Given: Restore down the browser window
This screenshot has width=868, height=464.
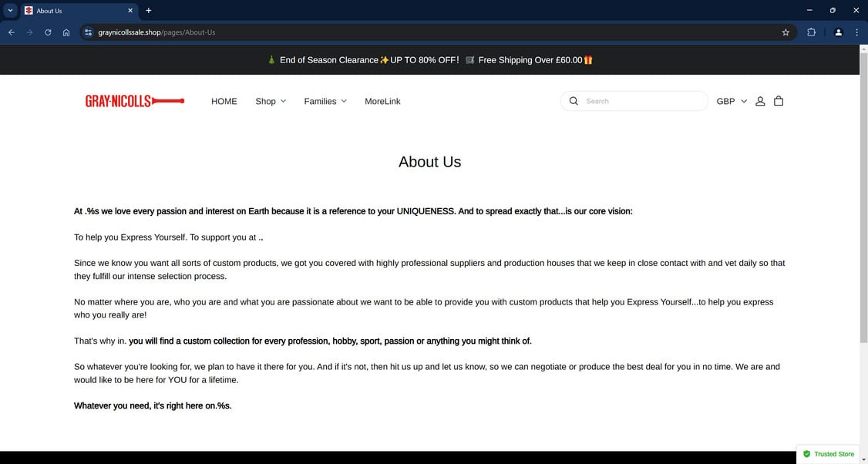Looking at the screenshot, I should pos(833,11).
